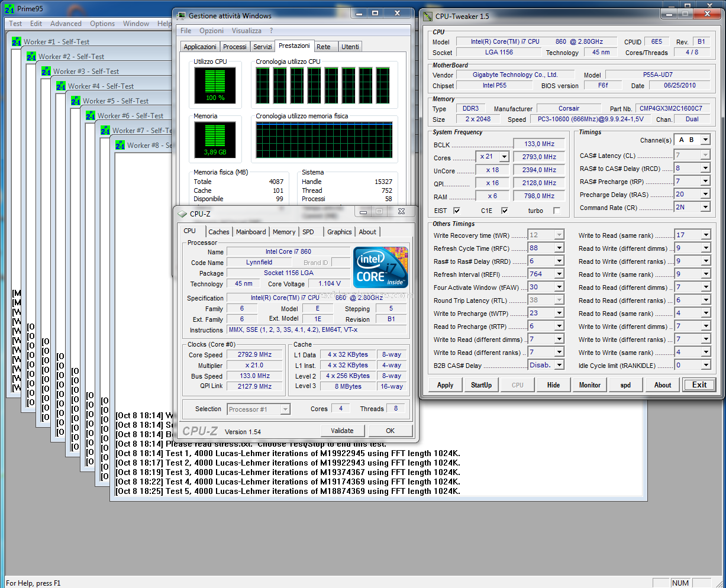Open the Idle Cycle limit (tRANKIDLE) dropdown
Viewport: 726px width, 588px height.
(x=705, y=366)
